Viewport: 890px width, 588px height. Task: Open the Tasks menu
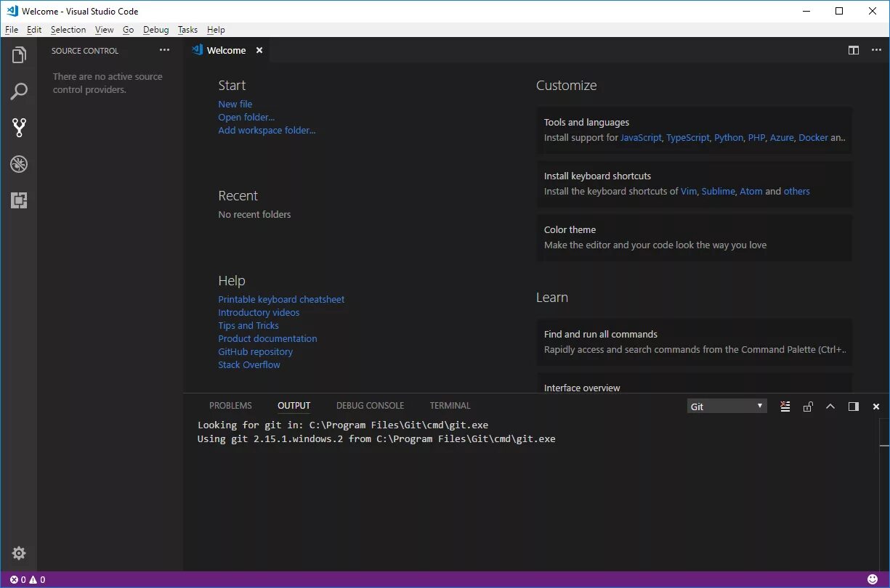187,30
